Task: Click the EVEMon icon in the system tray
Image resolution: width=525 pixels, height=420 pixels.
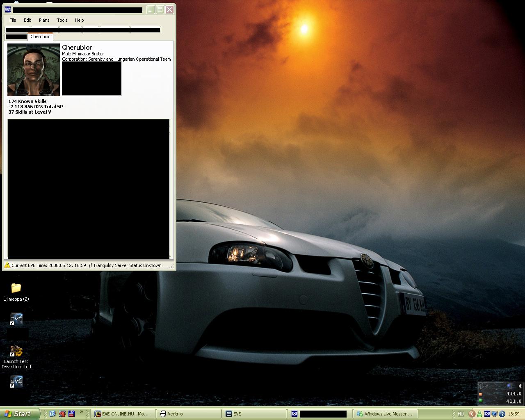Action: (487, 414)
